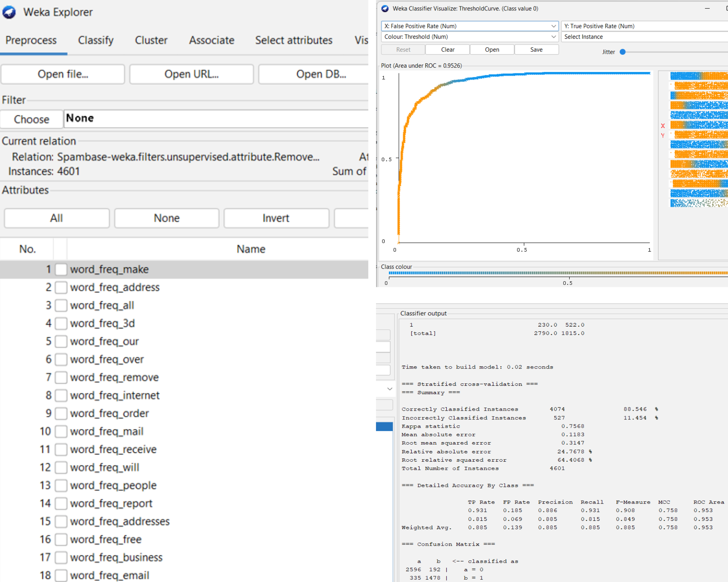Switch to the Associate tab
Viewport: 728px width, 582px height.
pyautogui.click(x=211, y=40)
